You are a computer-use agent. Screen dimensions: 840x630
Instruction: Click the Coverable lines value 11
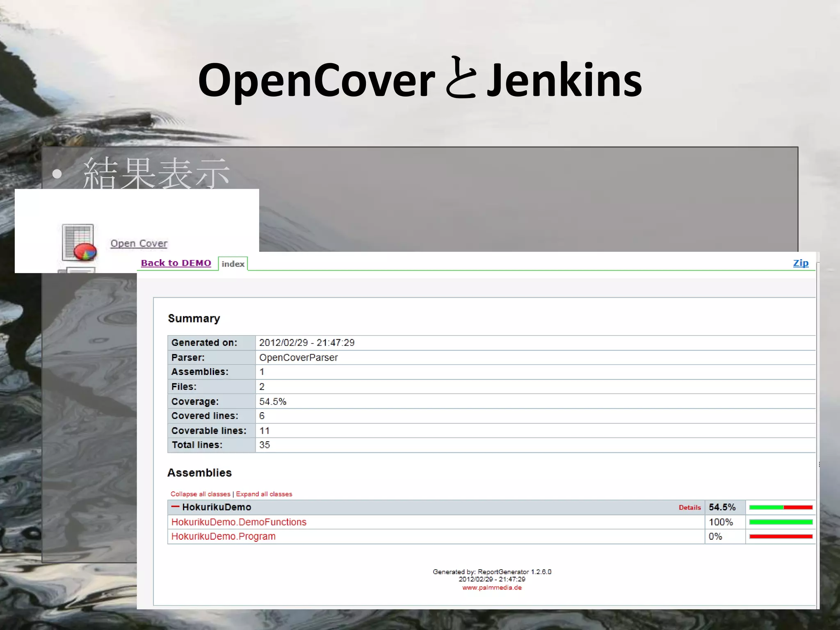pyautogui.click(x=264, y=431)
